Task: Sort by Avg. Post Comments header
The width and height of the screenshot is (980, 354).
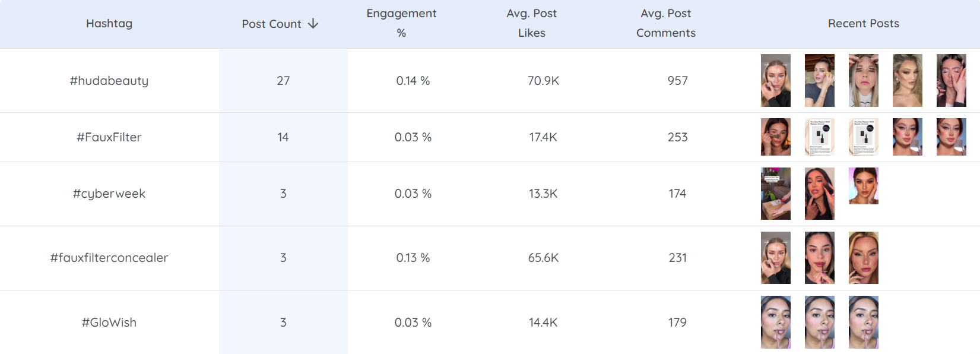Action: tap(665, 23)
